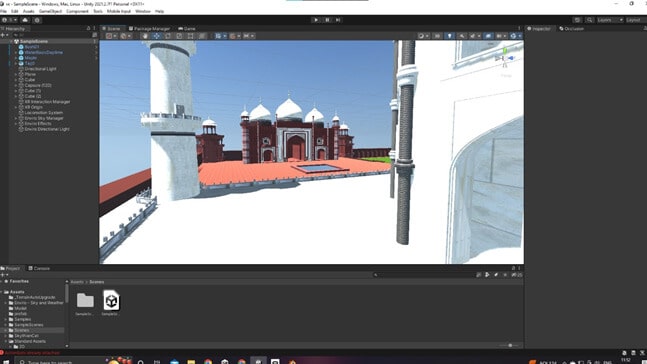Expand the Enviro Sky Manager object

(16, 118)
